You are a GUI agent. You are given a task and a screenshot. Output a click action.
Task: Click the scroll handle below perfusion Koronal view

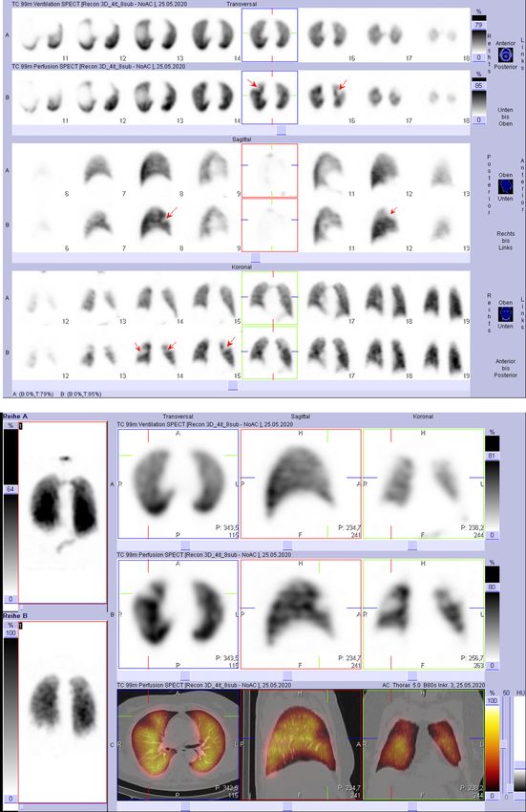pos(412,675)
